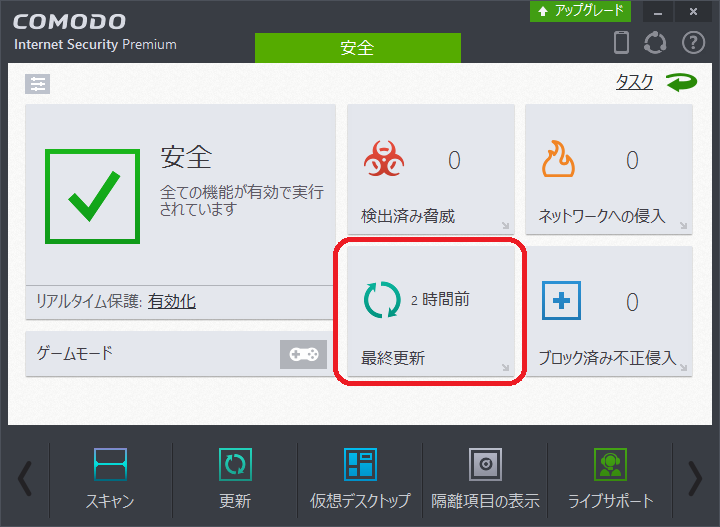Go to previous tasks with left chevron
This screenshot has height=527, width=720.
25,479
